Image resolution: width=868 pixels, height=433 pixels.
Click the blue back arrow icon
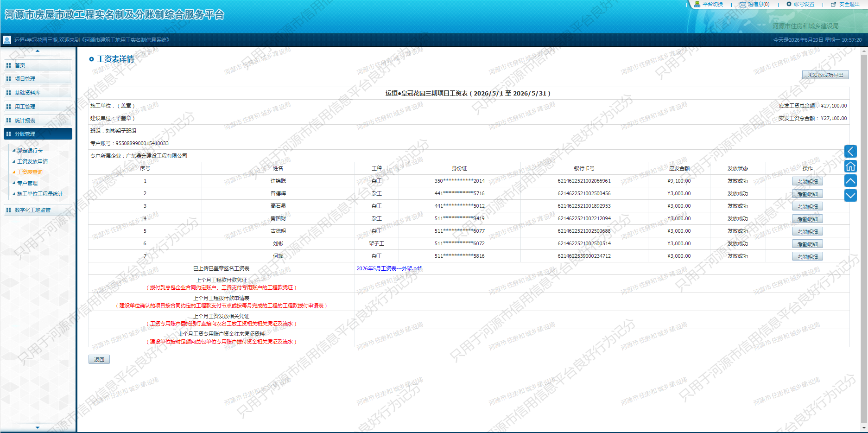point(850,151)
